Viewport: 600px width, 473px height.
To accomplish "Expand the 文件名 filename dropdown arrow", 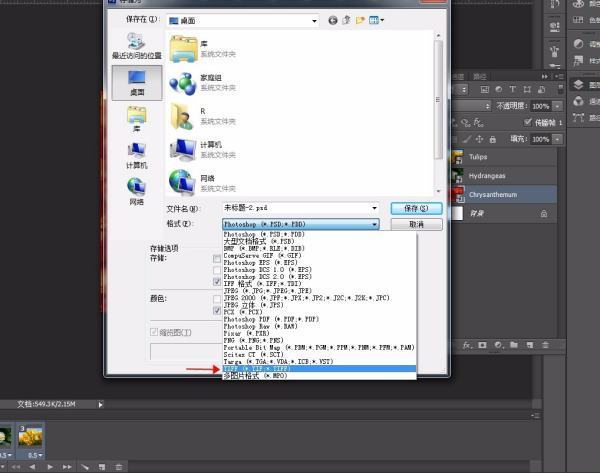I will 374,208.
